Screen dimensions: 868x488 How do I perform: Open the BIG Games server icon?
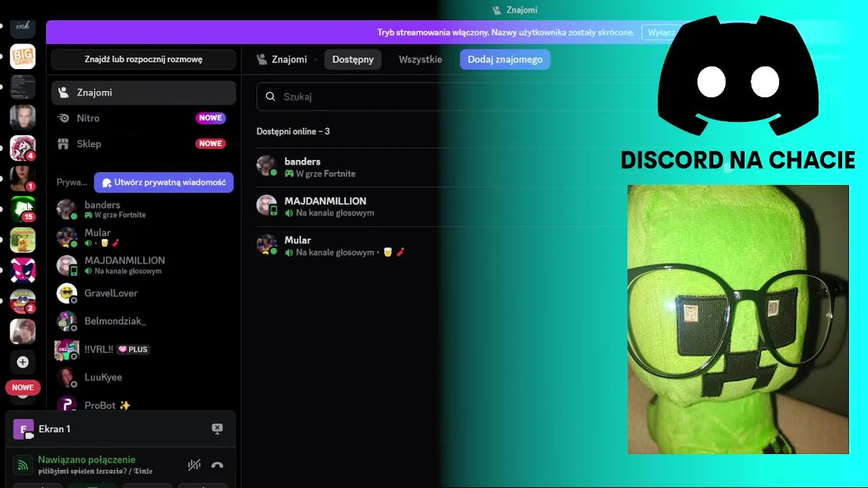tap(22, 57)
